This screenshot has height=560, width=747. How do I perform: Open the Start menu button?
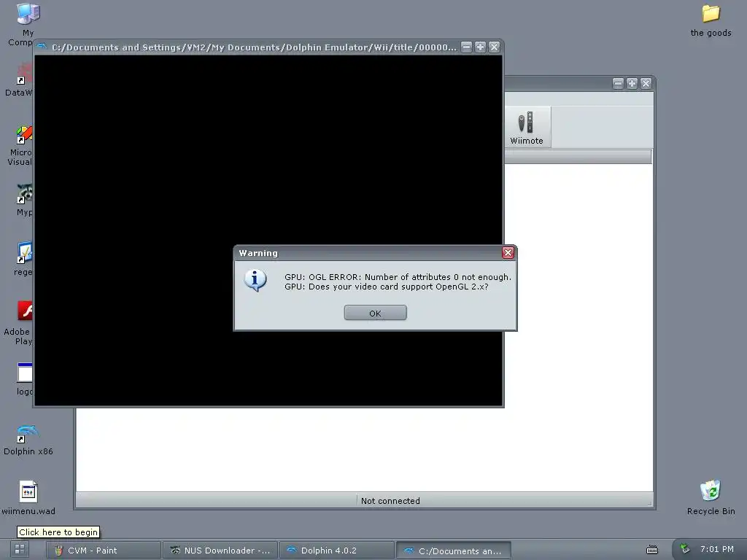coord(20,549)
